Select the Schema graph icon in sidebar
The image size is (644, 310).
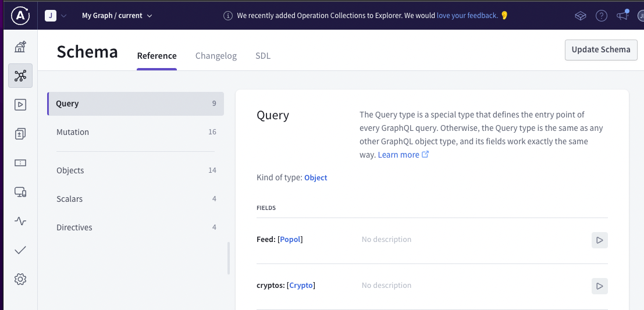[20, 76]
